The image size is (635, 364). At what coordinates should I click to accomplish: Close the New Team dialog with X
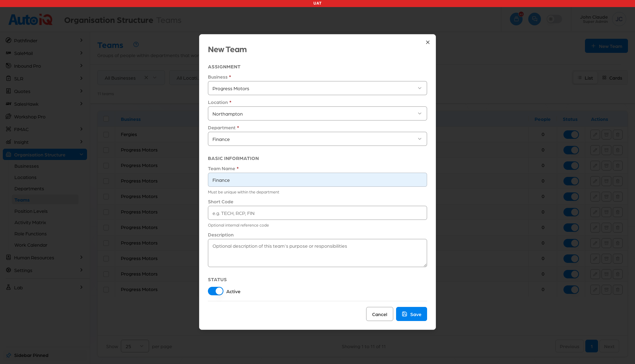tap(428, 42)
